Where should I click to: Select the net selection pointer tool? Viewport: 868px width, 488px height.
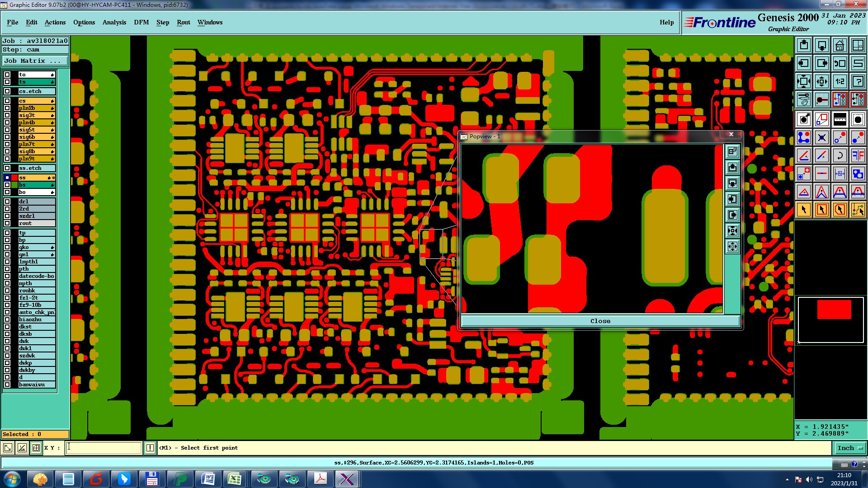(858, 210)
